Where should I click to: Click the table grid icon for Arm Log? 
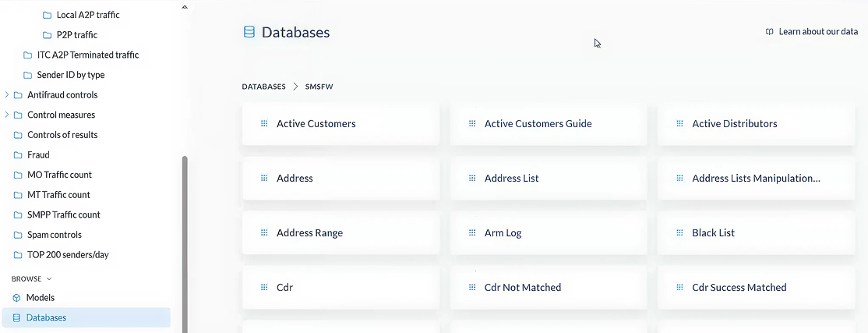click(472, 233)
